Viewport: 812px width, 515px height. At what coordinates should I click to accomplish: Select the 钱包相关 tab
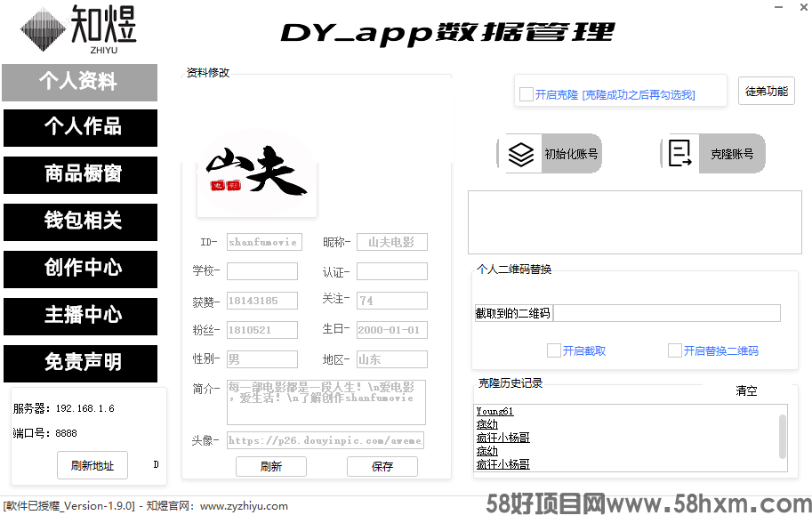(80, 222)
